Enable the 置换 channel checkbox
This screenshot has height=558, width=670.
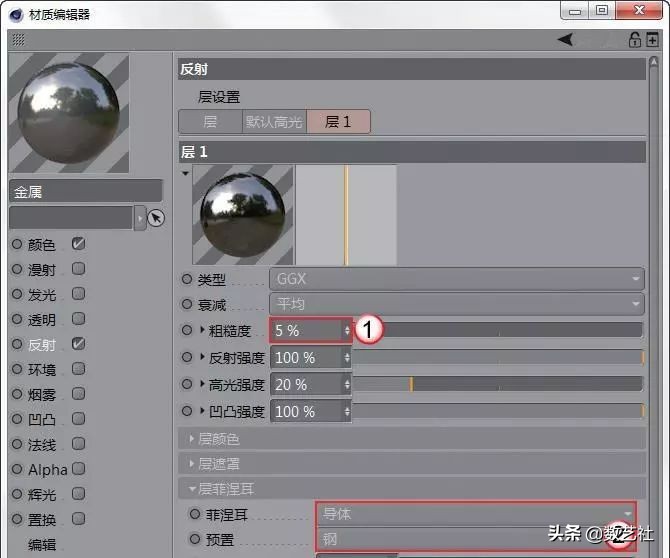point(79,519)
